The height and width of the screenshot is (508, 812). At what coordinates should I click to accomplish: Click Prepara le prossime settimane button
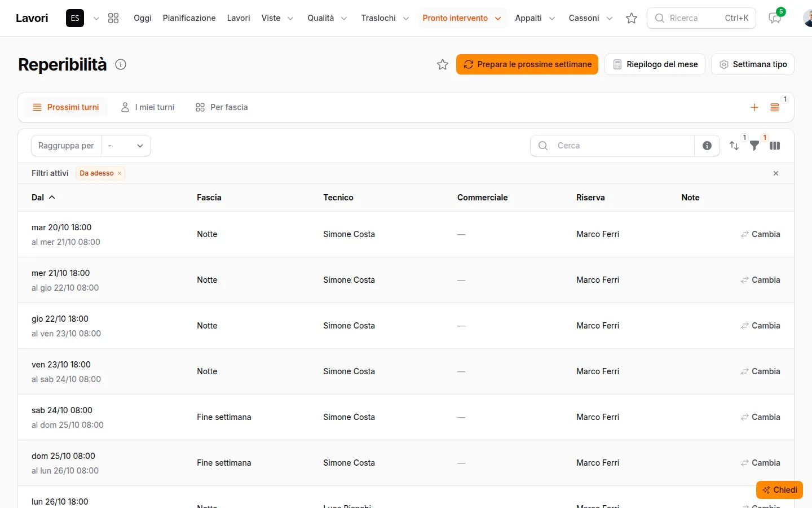(x=527, y=64)
